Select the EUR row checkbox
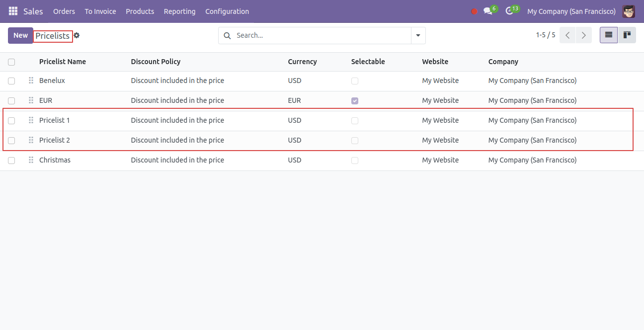This screenshot has height=330, width=644. (11, 101)
